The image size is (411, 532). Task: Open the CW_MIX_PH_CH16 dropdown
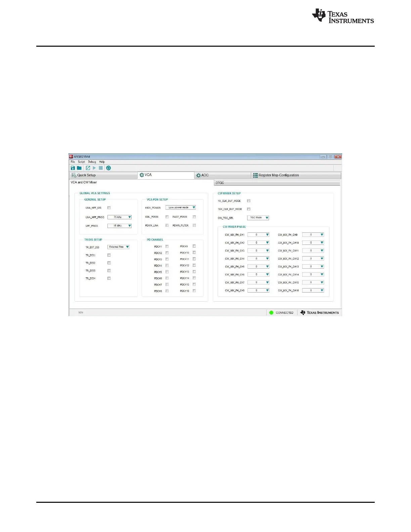coord(313,291)
